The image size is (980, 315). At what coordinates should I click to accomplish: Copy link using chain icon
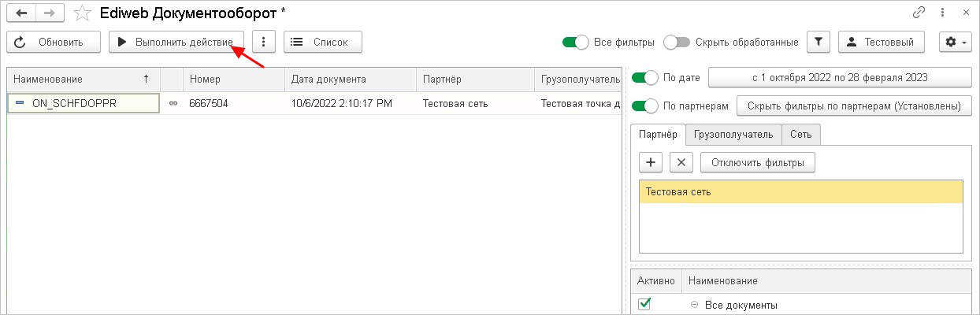click(919, 13)
